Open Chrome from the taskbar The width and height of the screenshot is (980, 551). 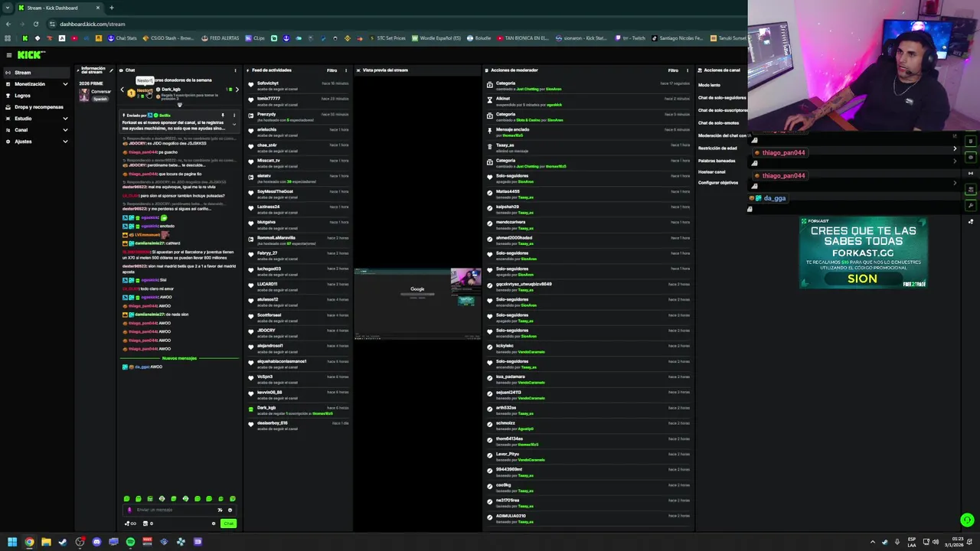point(29,542)
